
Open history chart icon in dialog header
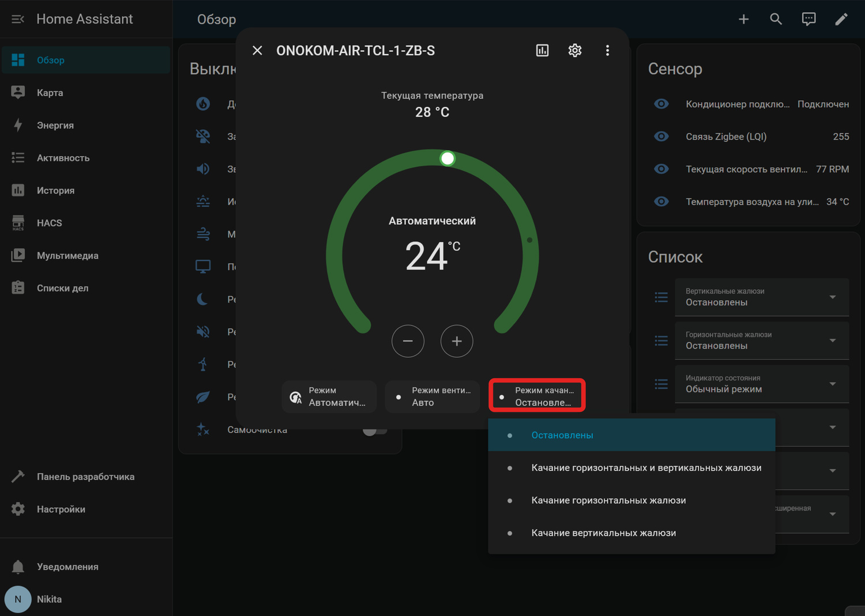[543, 51]
